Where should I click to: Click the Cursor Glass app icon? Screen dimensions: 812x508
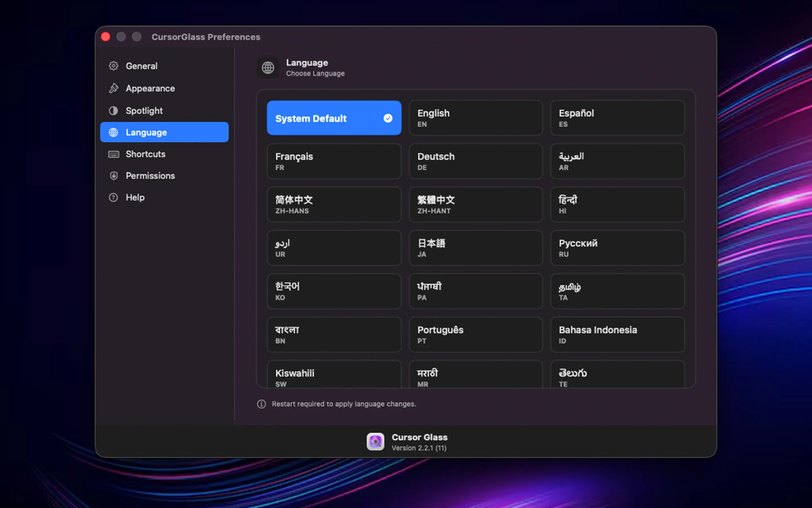(x=375, y=442)
